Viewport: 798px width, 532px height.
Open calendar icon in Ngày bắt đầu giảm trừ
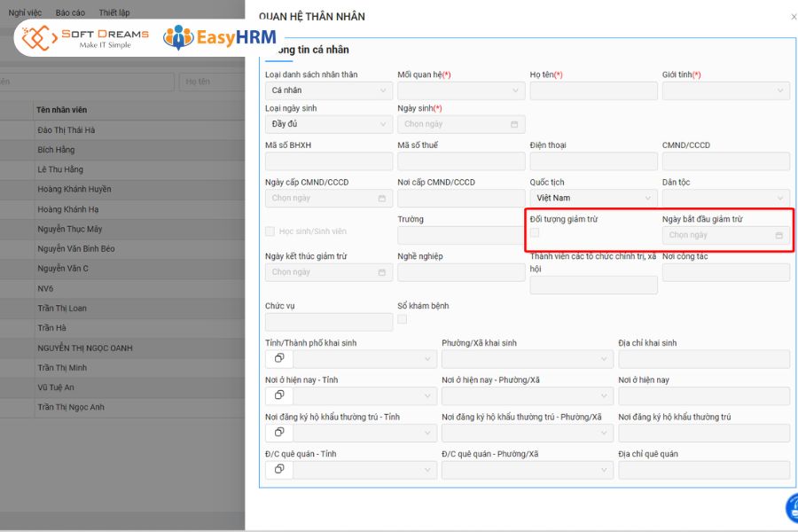point(778,235)
